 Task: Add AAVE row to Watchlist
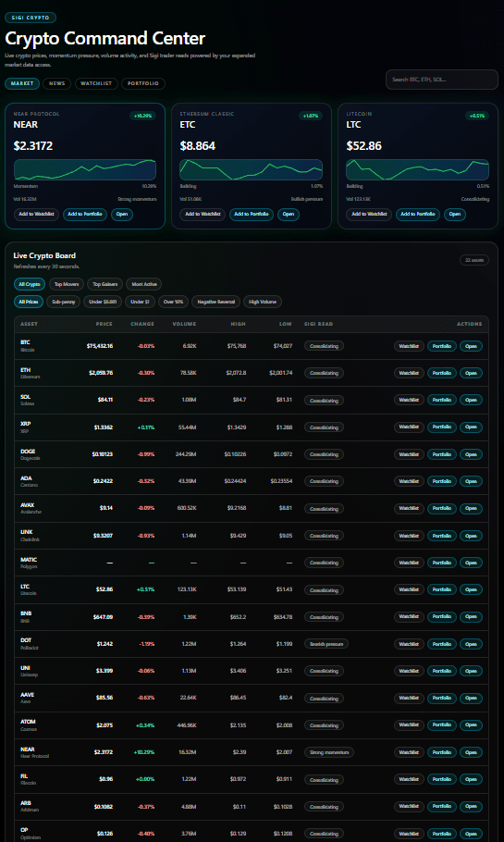point(409,698)
